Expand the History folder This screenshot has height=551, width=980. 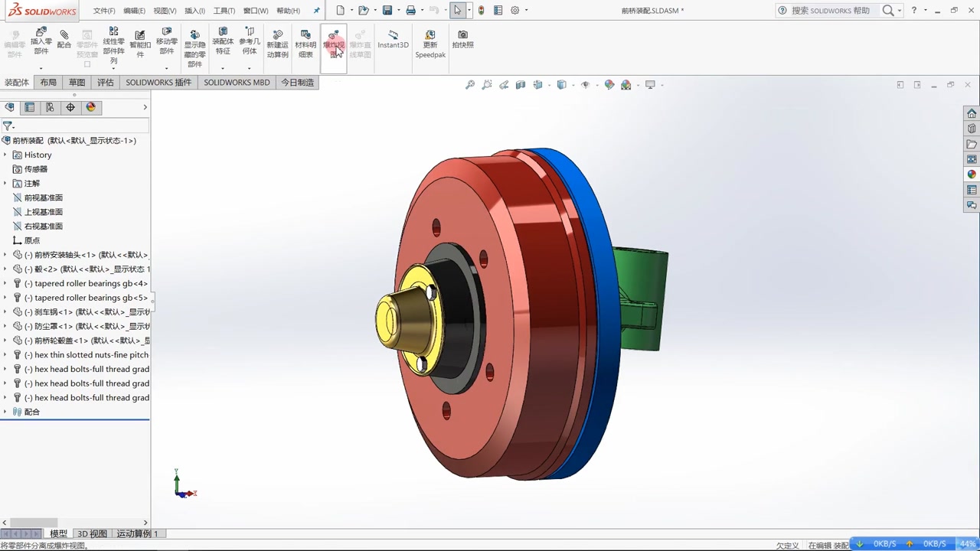coord(5,155)
